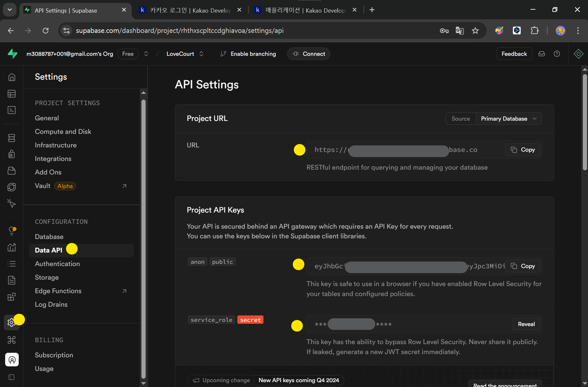The image size is (588, 387).
Task: Open Vault Alpha settings
Action: [81, 186]
